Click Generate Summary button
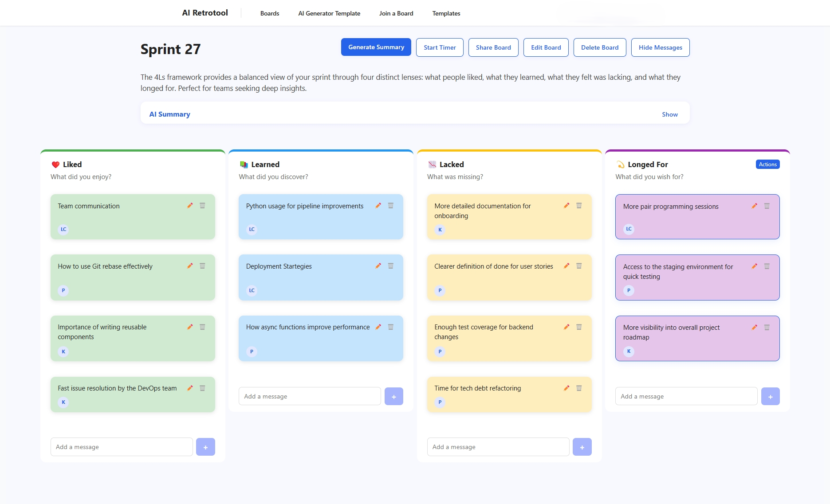The image size is (830, 504). pos(376,47)
